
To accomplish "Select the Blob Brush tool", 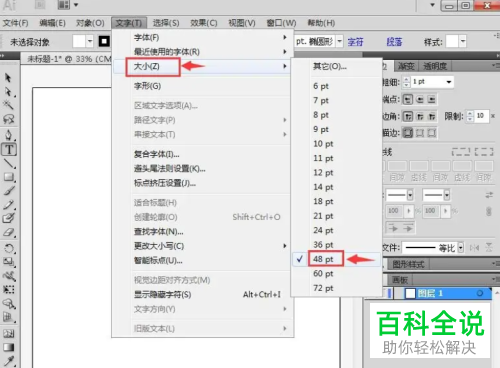I will click(9, 218).
